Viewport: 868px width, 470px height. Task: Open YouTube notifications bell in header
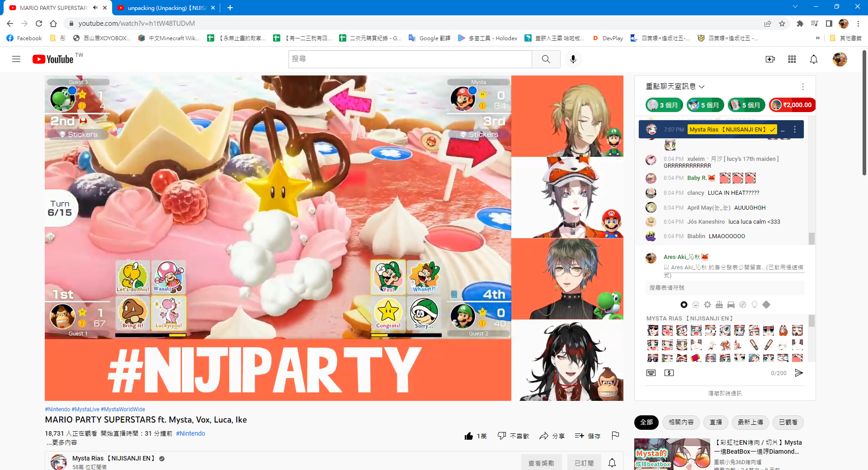[x=814, y=59]
